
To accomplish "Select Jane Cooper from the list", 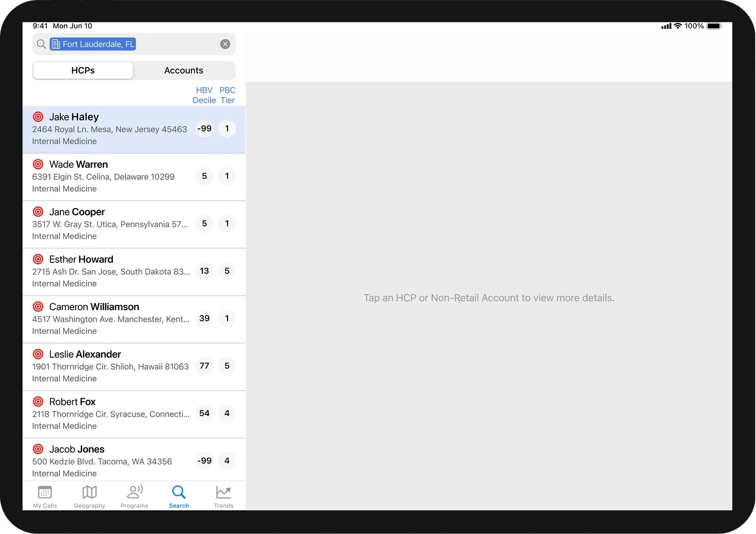I will tap(134, 224).
